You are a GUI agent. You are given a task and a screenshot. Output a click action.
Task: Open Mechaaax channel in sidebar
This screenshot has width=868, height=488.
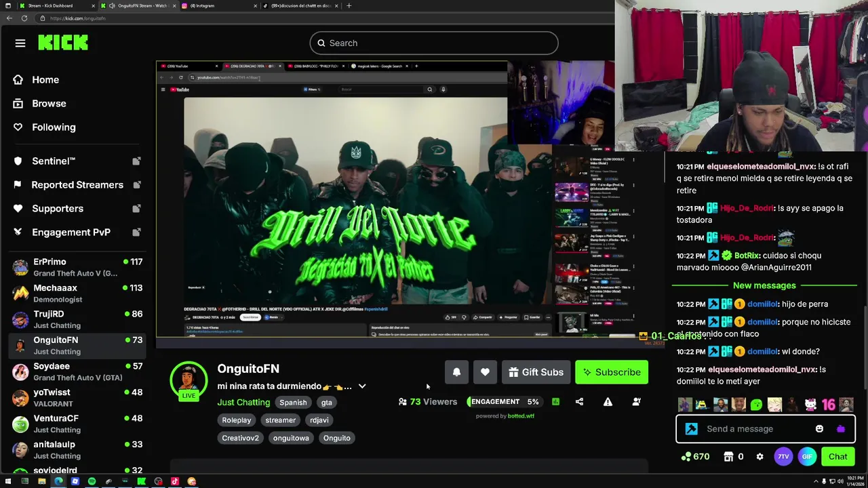pyautogui.click(x=77, y=293)
